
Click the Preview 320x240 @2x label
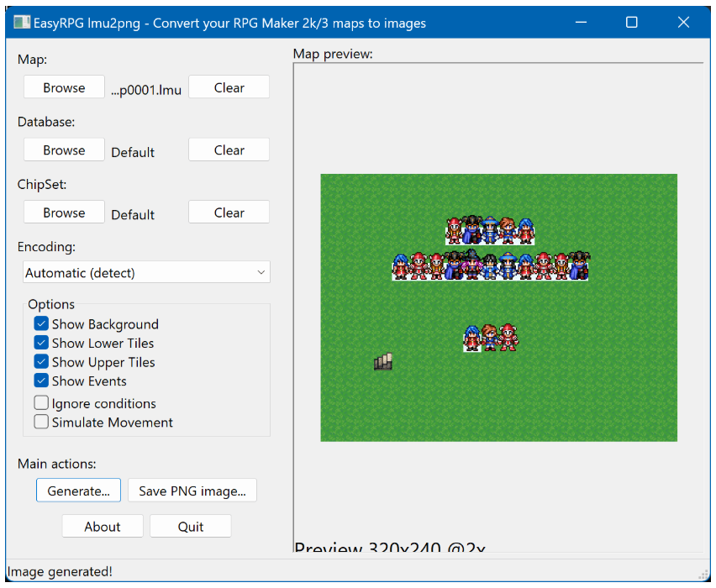tap(389, 547)
